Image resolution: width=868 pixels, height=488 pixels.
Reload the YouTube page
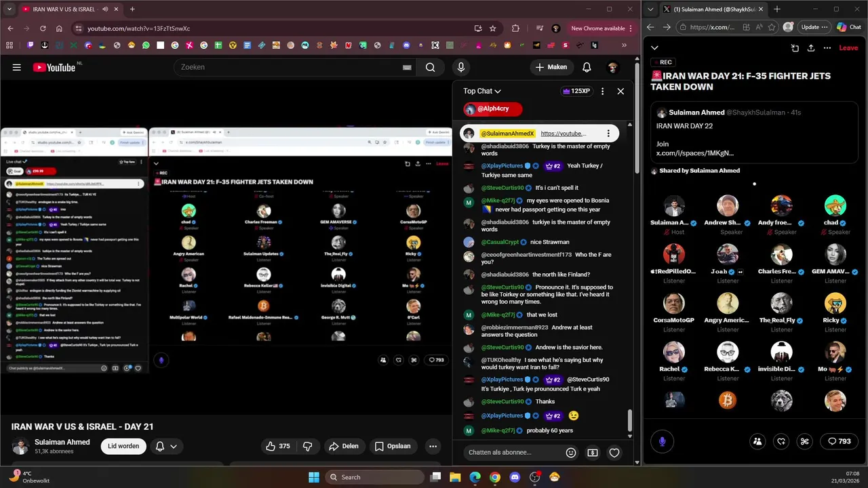point(43,28)
